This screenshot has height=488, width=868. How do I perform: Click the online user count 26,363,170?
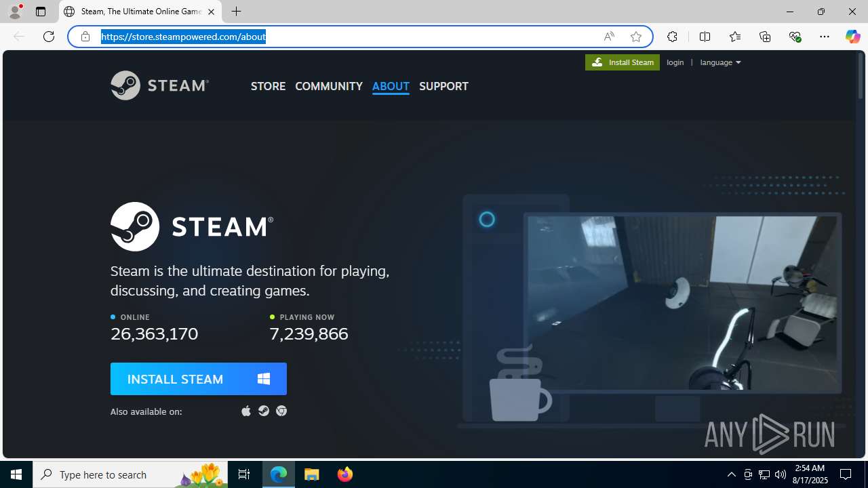tap(155, 333)
